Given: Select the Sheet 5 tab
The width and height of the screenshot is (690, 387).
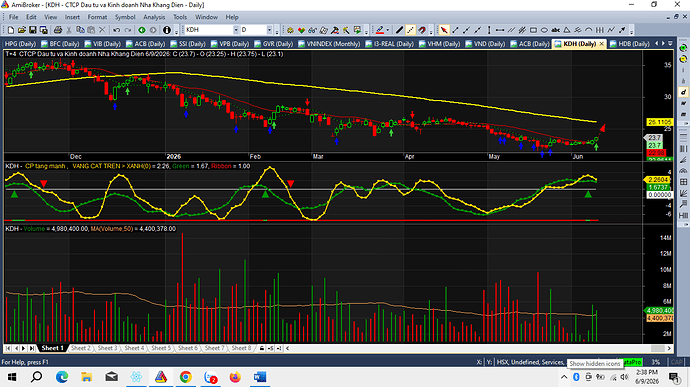Looking at the screenshot, I should [x=161, y=348].
